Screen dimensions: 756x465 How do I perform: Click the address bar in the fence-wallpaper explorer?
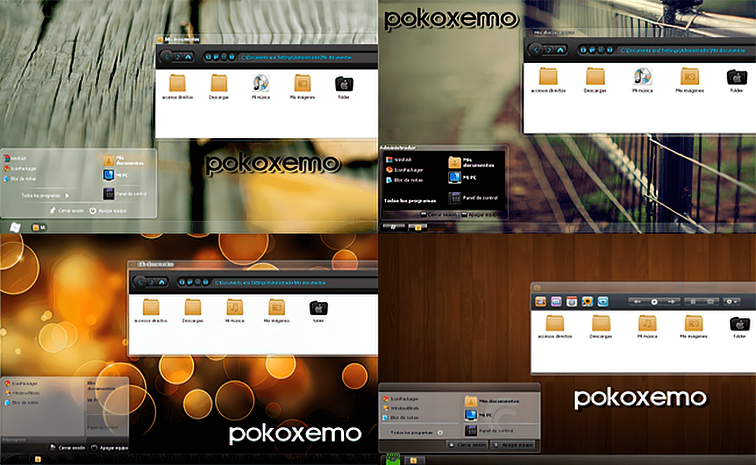tap(680, 49)
